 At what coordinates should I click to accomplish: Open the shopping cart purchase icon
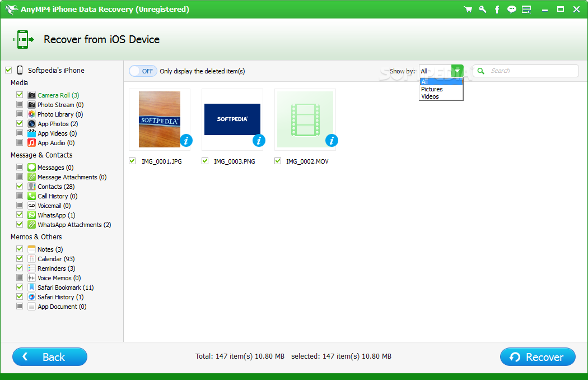tap(468, 10)
